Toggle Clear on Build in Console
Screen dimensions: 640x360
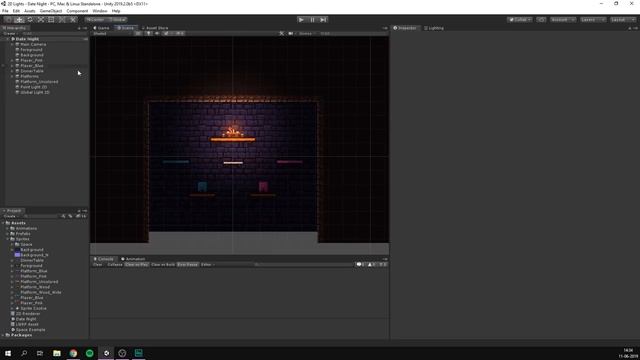(163, 264)
